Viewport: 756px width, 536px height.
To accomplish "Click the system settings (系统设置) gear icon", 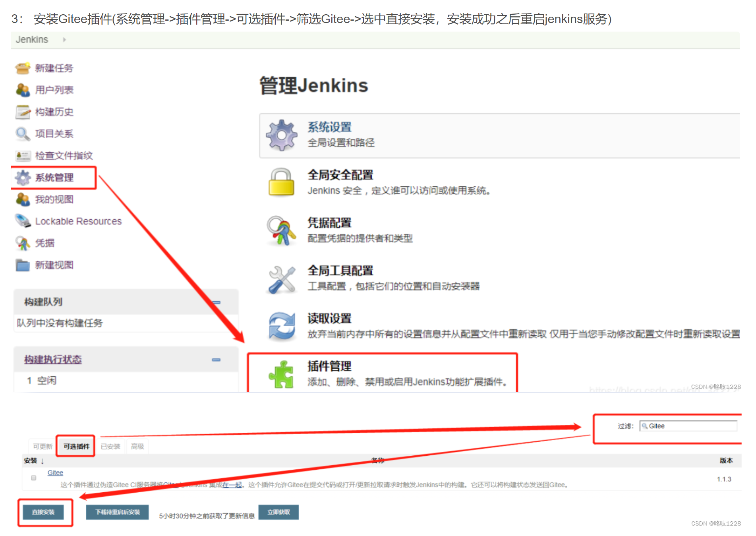I will coord(281,135).
